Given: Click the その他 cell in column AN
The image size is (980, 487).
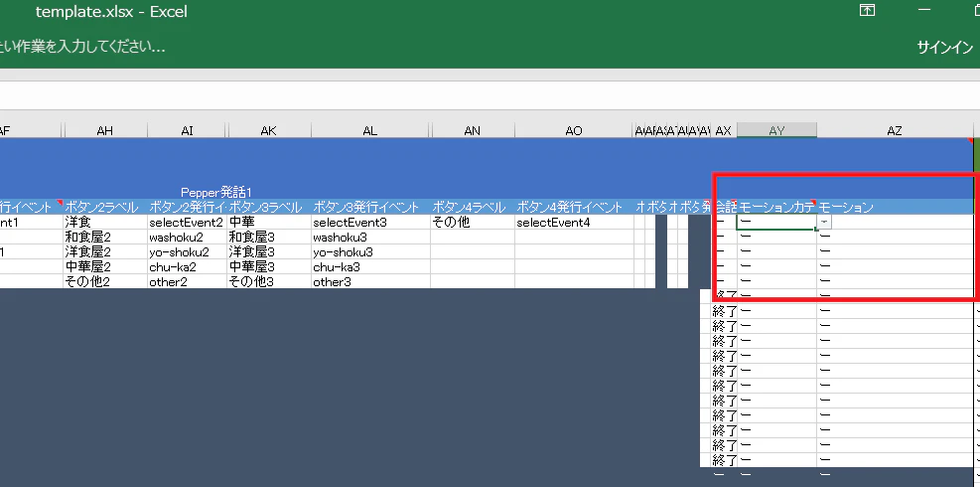Looking at the screenshot, I should 473,223.
